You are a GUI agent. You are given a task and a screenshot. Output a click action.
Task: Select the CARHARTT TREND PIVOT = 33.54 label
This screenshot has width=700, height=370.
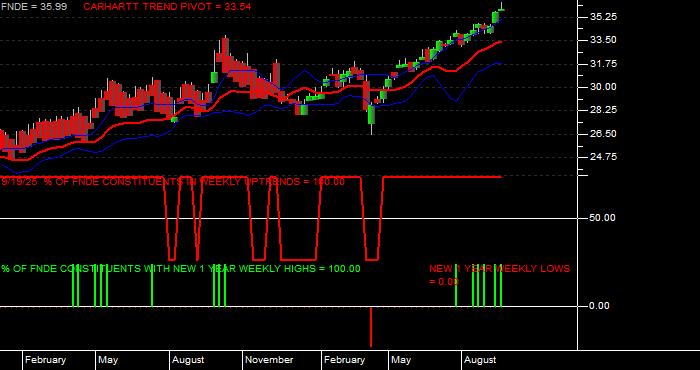[167, 7]
